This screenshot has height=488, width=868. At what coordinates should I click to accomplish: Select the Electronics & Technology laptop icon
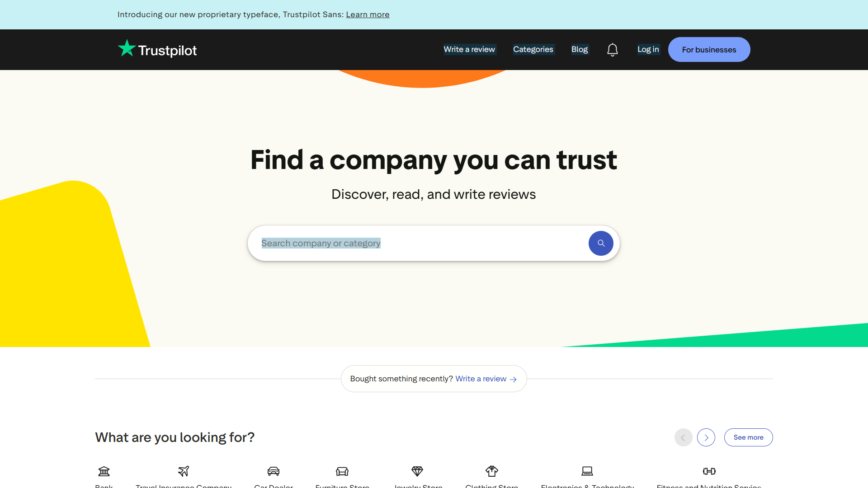click(x=587, y=471)
